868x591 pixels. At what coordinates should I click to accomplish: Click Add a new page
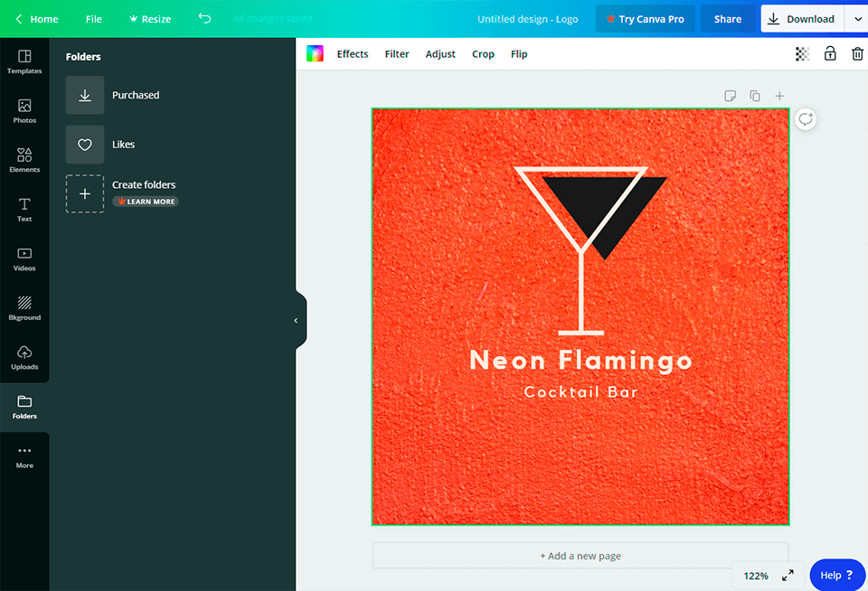[x=580, y=556]
